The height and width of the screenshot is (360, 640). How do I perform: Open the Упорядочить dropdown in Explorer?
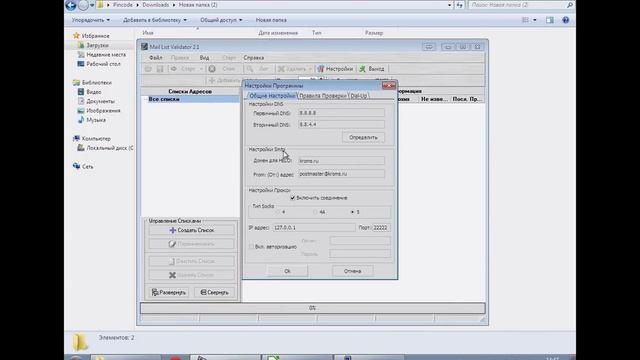pos(91,20)
